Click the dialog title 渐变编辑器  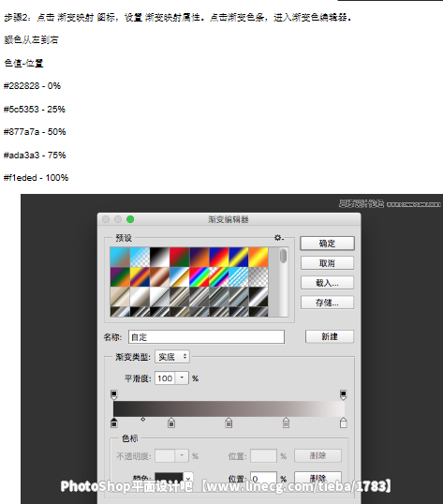pos(229,219)
